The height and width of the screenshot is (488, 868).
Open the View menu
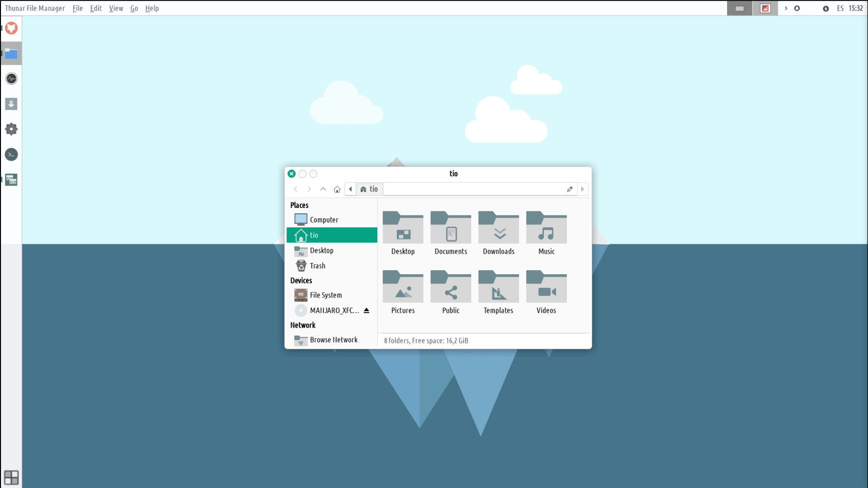(x=116, y=8)
